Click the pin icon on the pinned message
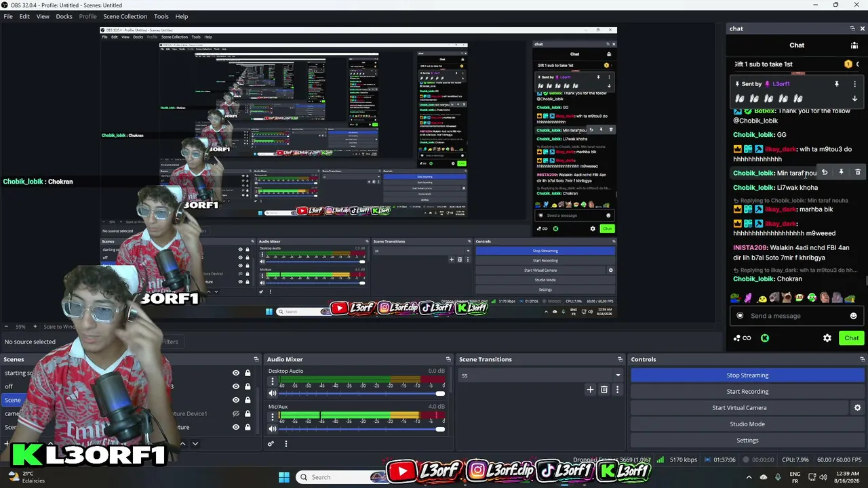Image resolution: width=868 pixels, height=488 pixels. 837,84
